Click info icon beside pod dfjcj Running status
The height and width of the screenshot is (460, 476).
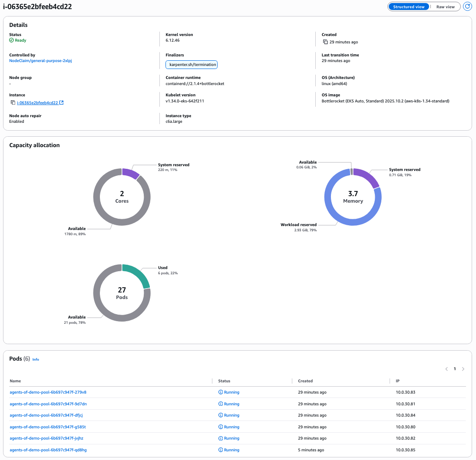tap(221, 415)
